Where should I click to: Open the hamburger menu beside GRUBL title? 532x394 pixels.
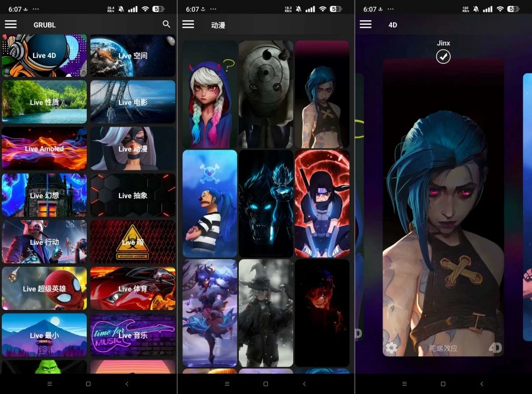point(11,24)
